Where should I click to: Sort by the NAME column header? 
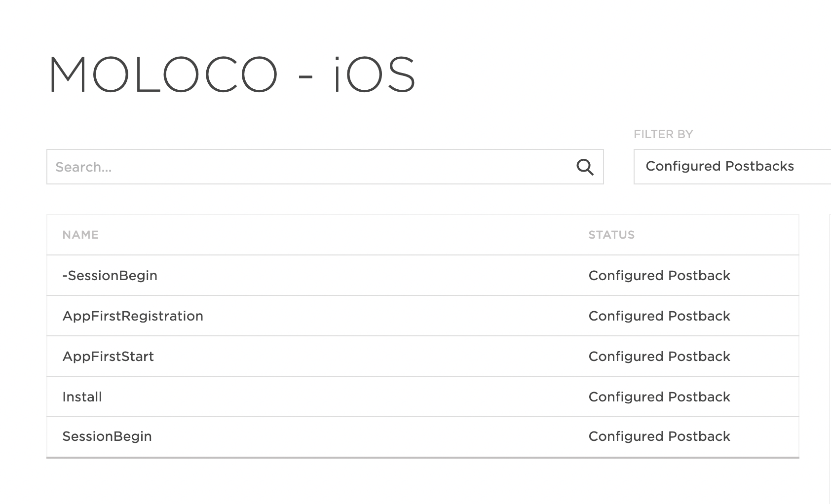(80, 235)
